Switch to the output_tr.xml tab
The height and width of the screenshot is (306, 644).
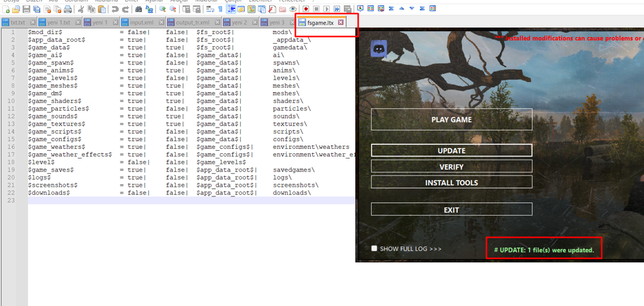(x=193, y=22)
